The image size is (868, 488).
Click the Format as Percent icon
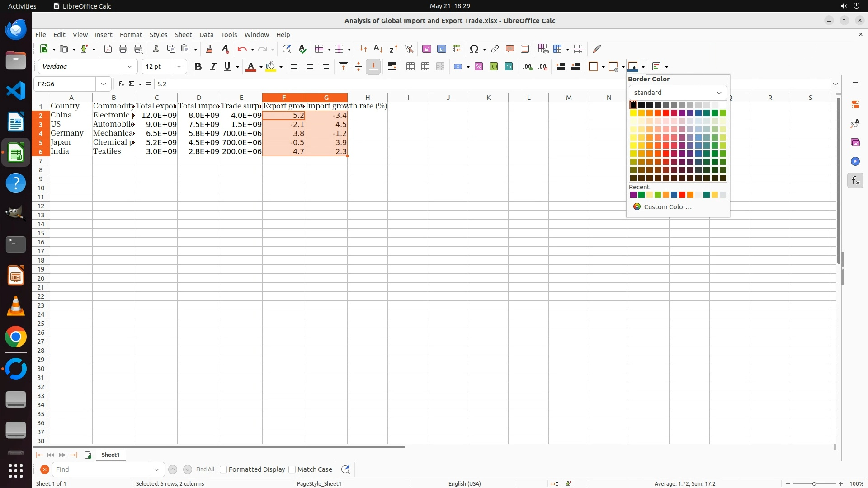click(x=479, y=67)
